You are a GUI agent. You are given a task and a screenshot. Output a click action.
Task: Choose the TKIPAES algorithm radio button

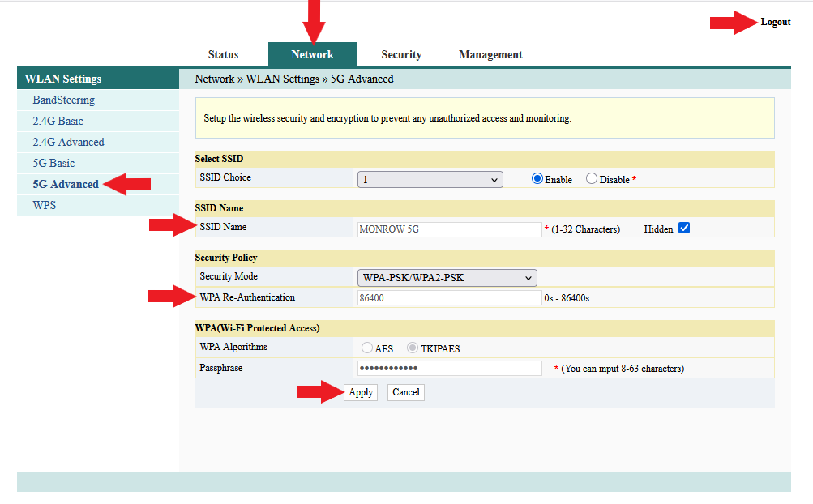click(413, 348)
